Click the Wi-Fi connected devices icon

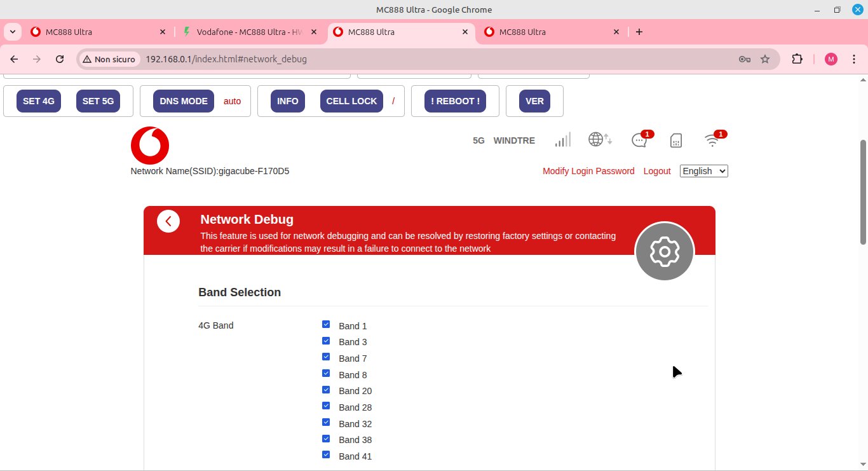(713, 140)
